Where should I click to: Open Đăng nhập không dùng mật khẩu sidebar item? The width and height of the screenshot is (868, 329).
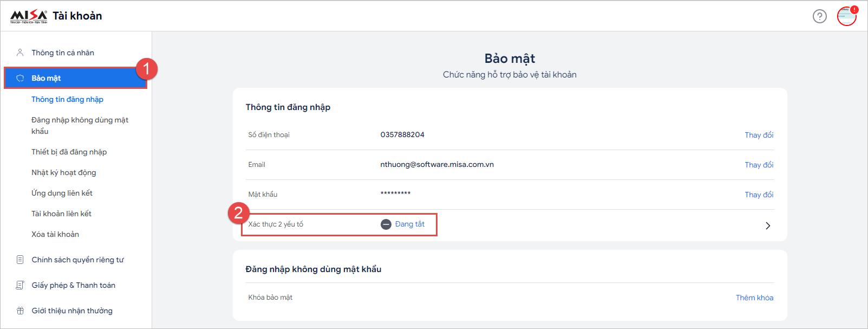coord(80,125)
